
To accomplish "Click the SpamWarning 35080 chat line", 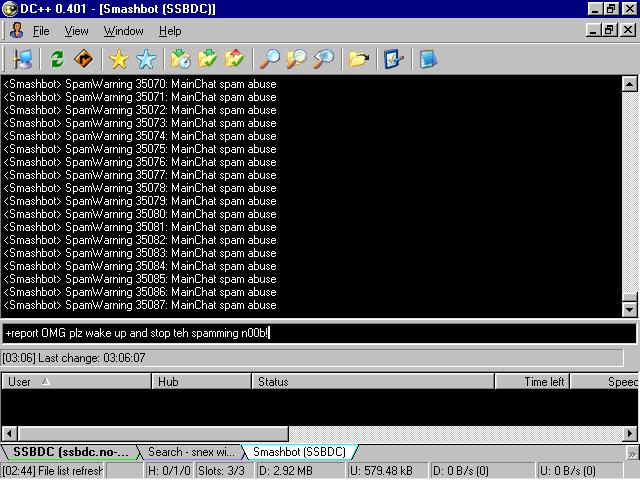I will point(140,214).
